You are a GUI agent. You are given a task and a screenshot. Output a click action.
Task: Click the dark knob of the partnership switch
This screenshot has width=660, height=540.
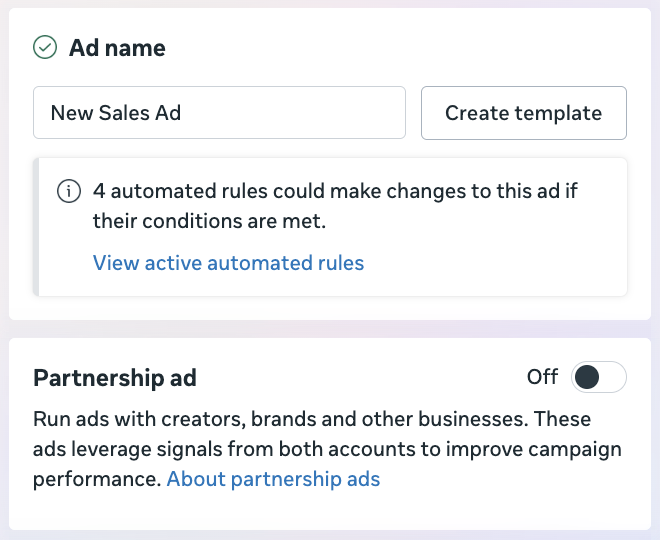coord(587,377)
